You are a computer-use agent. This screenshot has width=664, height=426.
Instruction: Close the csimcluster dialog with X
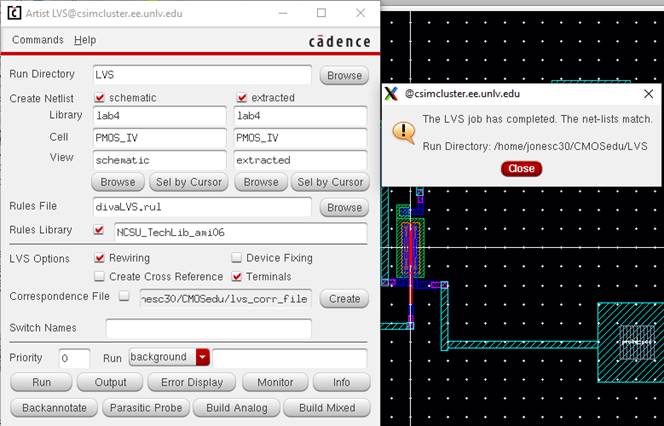point(648,94)
